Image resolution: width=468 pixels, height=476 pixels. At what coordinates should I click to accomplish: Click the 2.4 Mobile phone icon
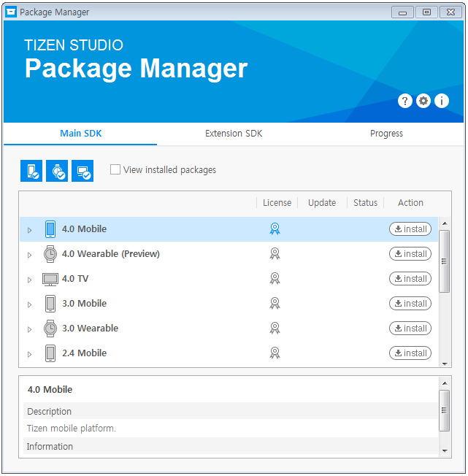pyautogui.click(x=50, y=353)
